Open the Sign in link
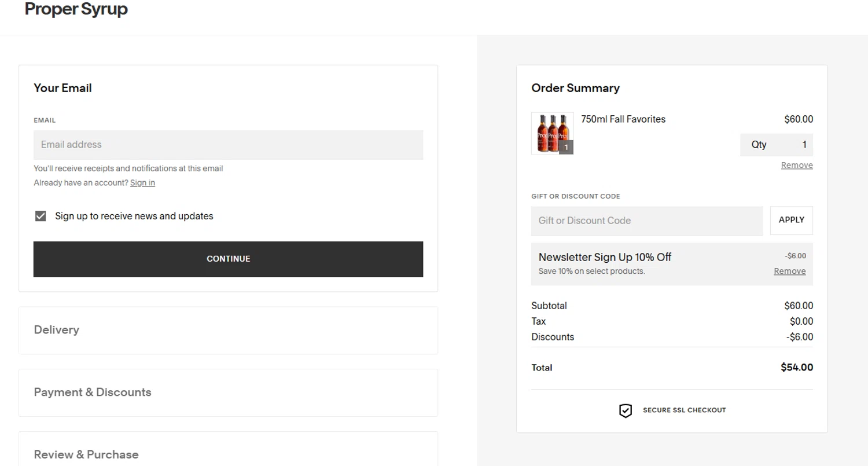 [142, 183]
